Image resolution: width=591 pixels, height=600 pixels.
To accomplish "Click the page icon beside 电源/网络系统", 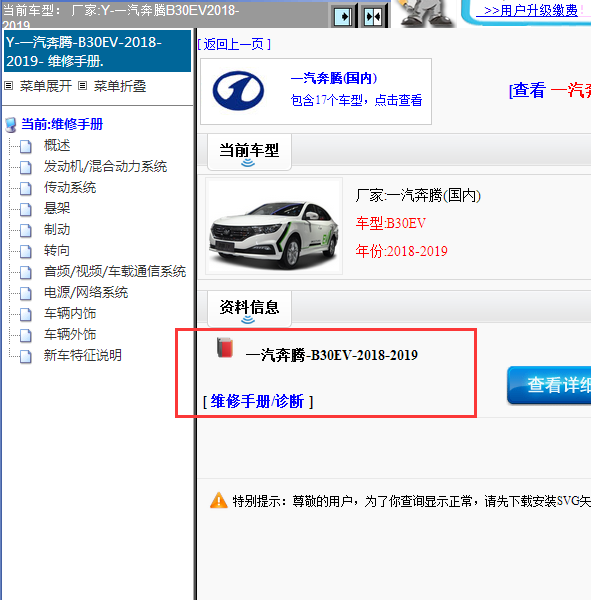I will point(26,293).
